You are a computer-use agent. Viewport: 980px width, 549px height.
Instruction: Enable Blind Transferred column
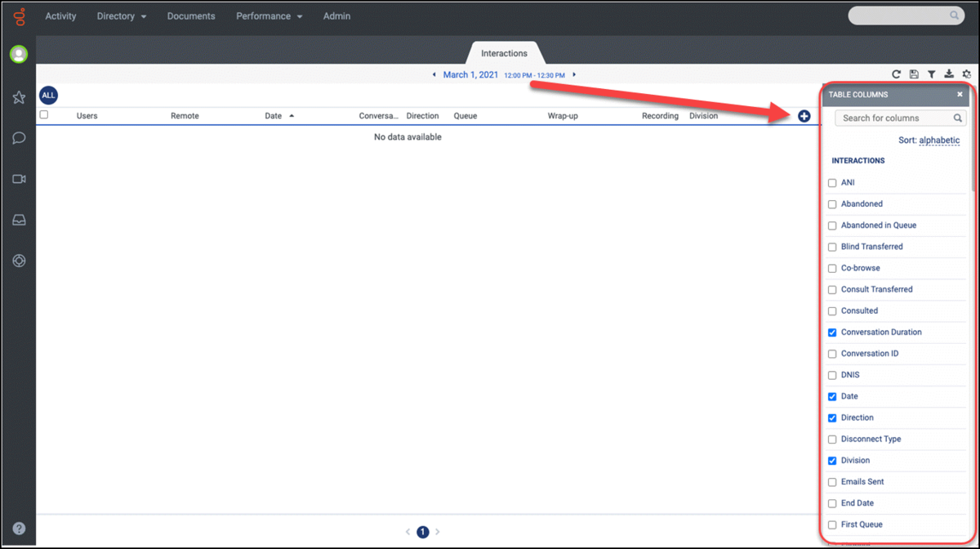[x=832, y=247]
